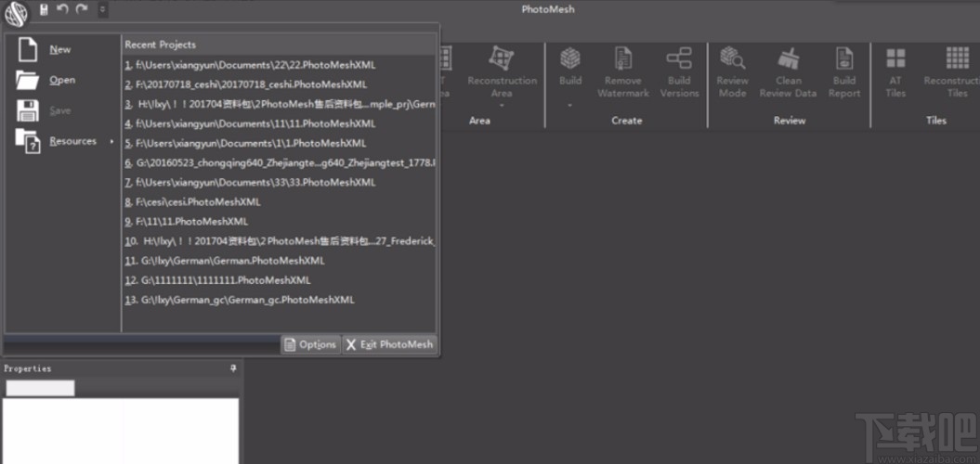Click the Reconstruction Tiles icon

point(958,58)
